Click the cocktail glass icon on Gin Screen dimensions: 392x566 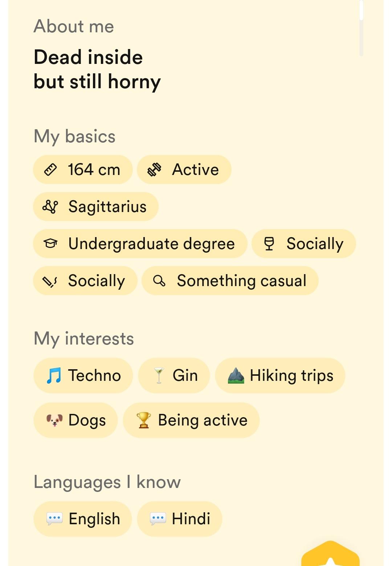[x=159, y=375]
